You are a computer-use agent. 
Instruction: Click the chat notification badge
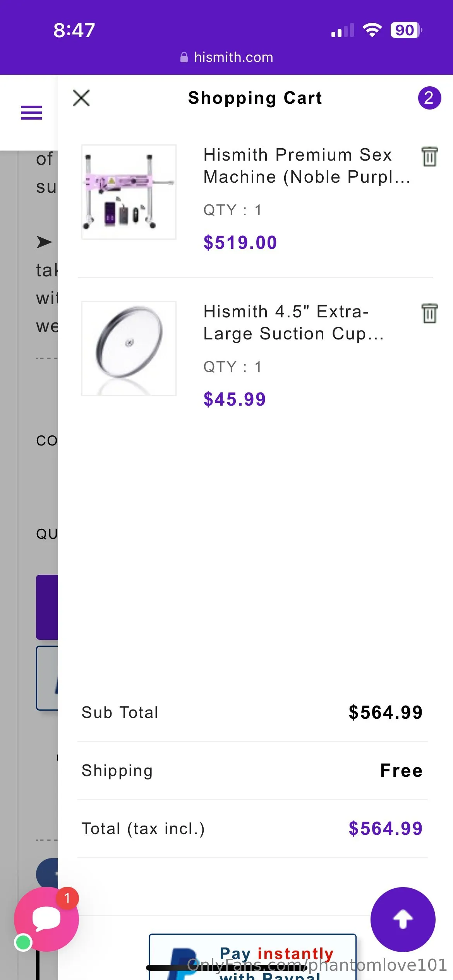point(67,898)
